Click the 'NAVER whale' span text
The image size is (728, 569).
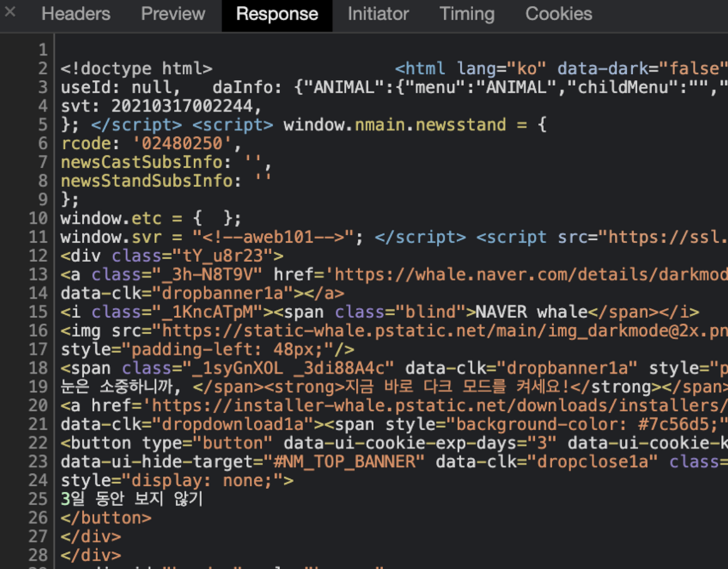(x=531, y=313)
